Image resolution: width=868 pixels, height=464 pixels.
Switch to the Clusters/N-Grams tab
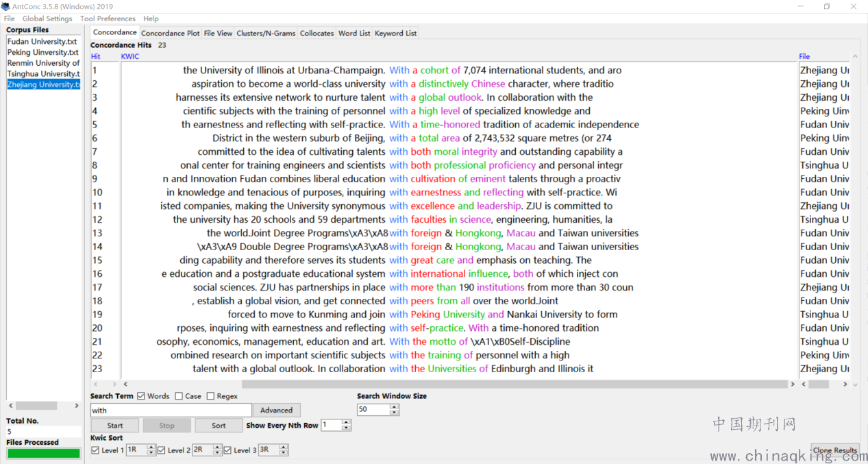266,33
